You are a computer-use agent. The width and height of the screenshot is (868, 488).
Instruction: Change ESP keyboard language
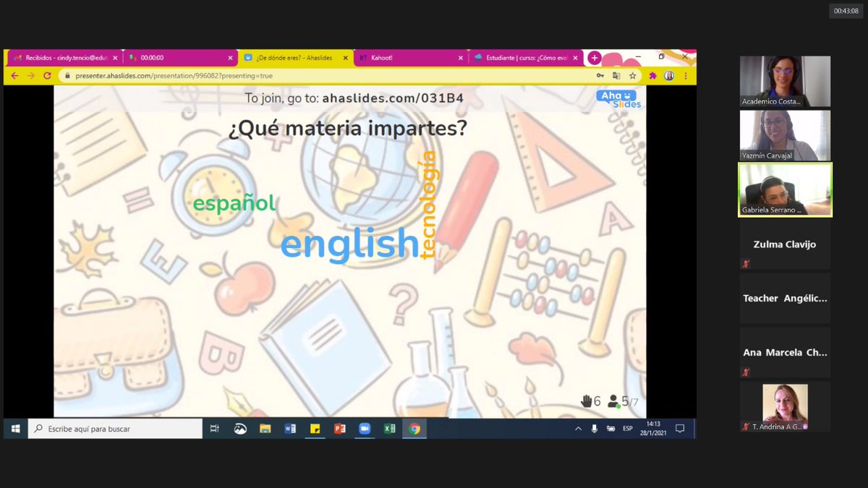coord(628,429)
